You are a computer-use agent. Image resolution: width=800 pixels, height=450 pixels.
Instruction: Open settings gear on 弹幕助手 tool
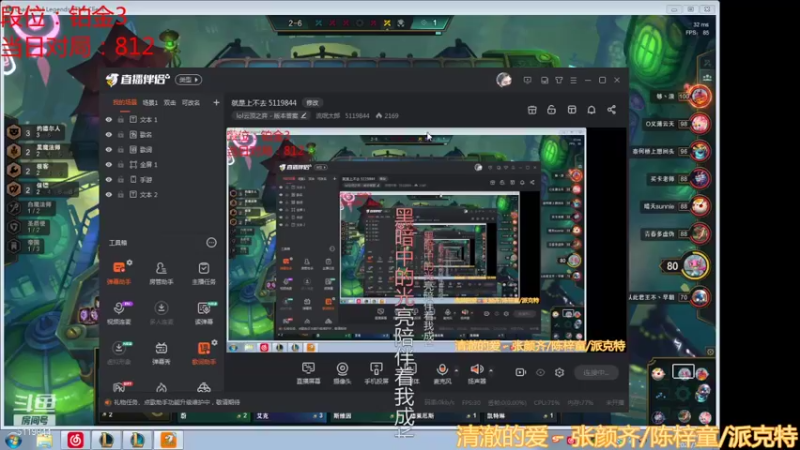(x=130, y=262)
